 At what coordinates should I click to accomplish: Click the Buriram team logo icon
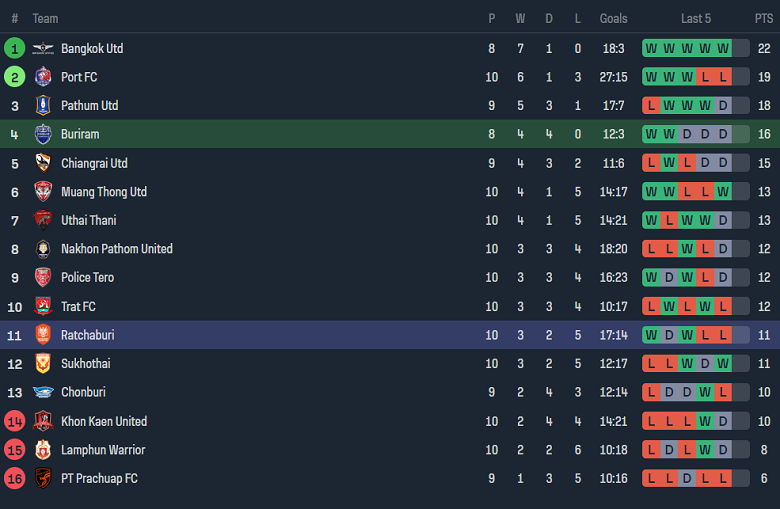click(x=42, y=134)
